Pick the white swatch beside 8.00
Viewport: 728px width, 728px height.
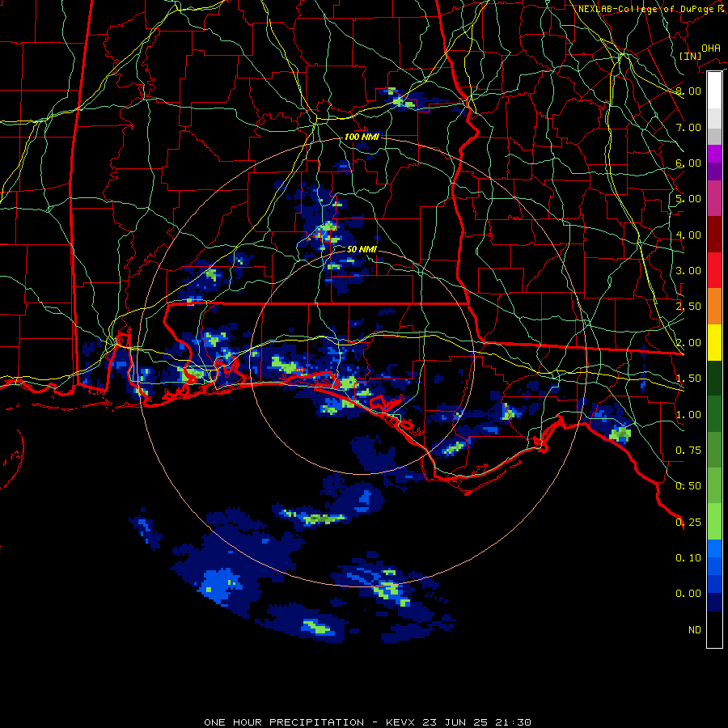714,90
